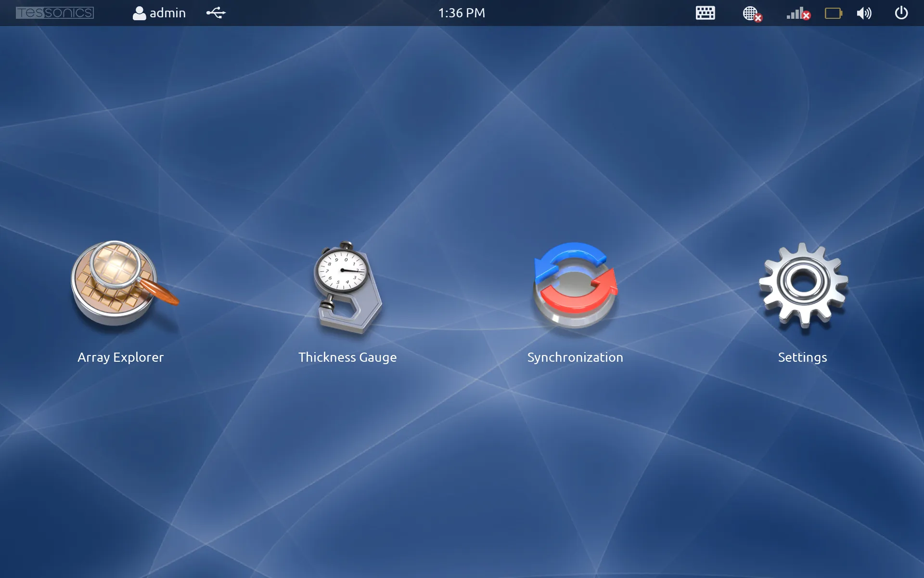Click the admin user profile icon
924x578 pixels.
[x=139, y=13]
